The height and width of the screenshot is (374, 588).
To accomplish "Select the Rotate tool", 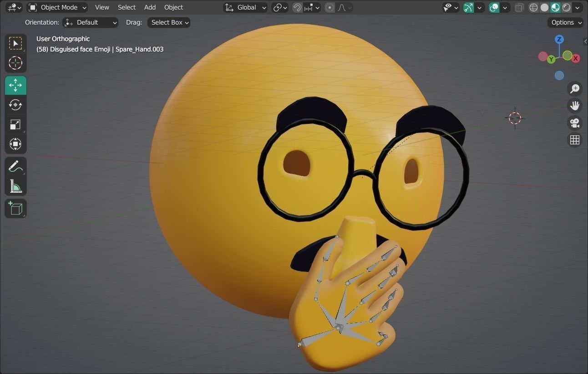I will (15, 105).
